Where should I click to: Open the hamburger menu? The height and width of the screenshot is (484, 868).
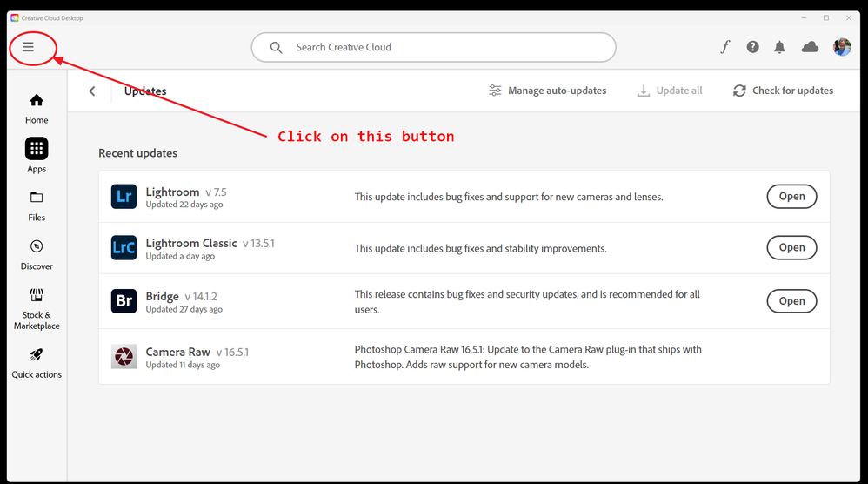tap(28, 47)
